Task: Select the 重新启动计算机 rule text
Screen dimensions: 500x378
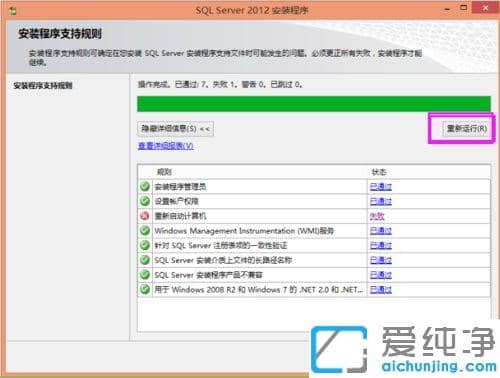Action: click(180, 216)
